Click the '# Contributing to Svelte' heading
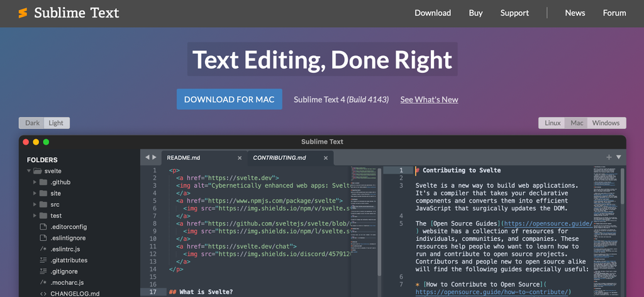644x297 pixels. tap(458, 170)
